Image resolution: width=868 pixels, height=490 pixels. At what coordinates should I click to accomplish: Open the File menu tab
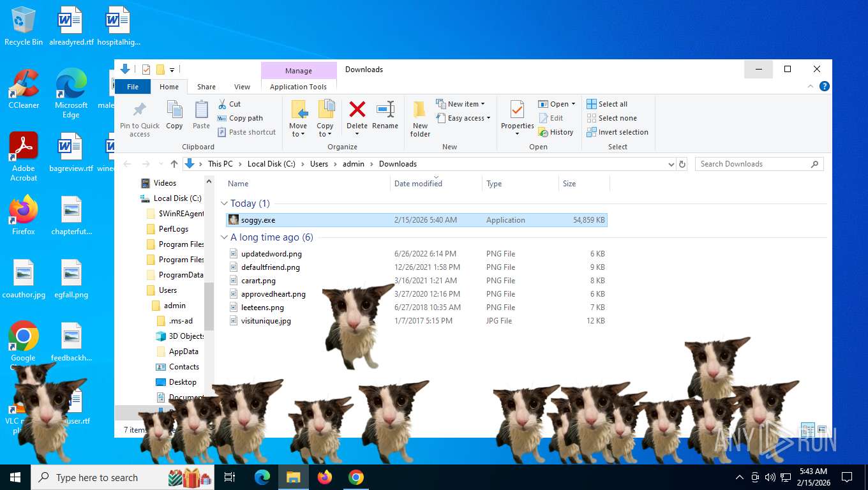click(x=133, y=87)
